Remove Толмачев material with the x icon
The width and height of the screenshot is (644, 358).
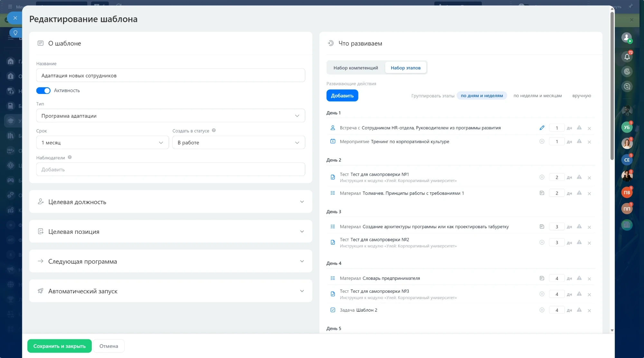589,194
